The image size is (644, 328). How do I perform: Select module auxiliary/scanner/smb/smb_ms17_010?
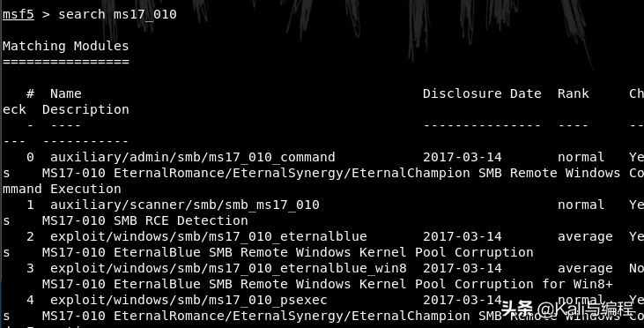(185, 205)
